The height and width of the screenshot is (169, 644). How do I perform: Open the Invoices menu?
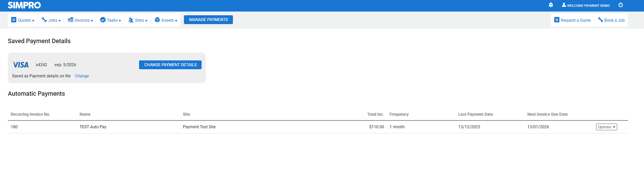coord(82,20)
